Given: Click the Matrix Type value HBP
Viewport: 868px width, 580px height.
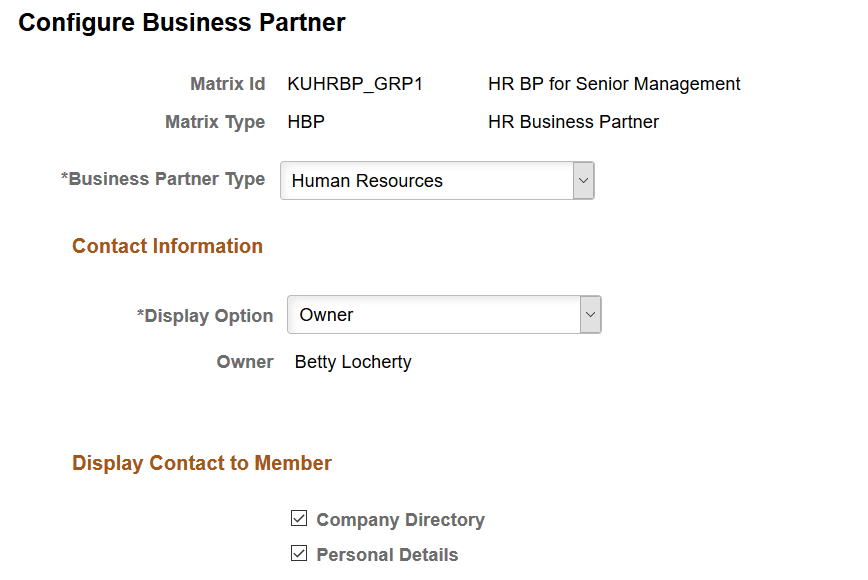Looking at the screenshot, I should (304, 121).
